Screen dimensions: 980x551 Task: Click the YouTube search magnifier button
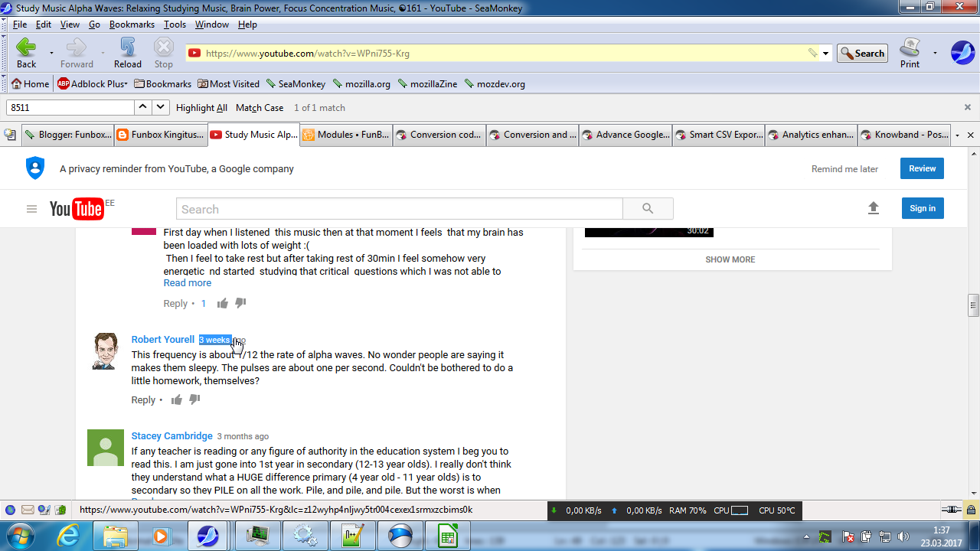(648, 209)
